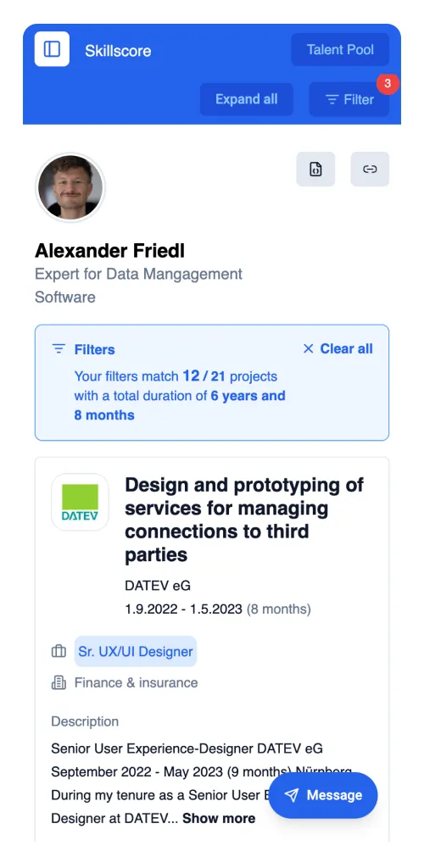424x868 pixels.
Task: Select Finance & insurance industry label
Action: (137, 682)
